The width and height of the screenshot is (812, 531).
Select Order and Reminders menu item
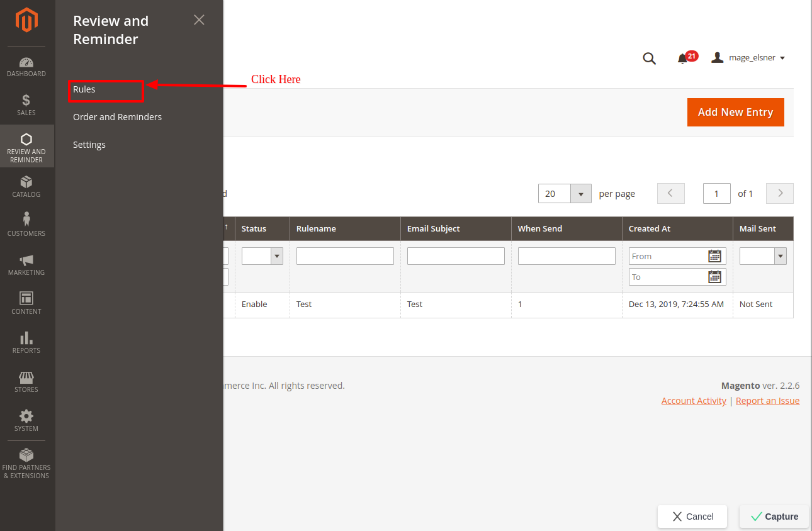(117, 117)
